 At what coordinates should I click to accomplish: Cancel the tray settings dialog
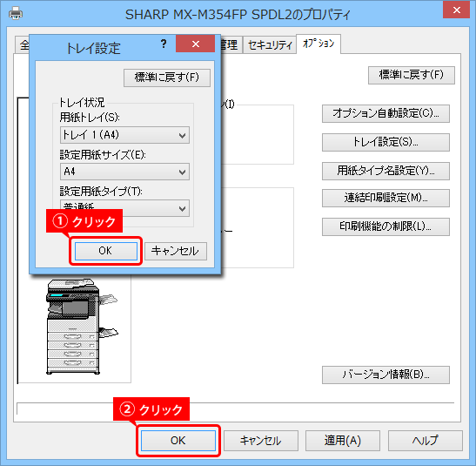coord(176,251)
